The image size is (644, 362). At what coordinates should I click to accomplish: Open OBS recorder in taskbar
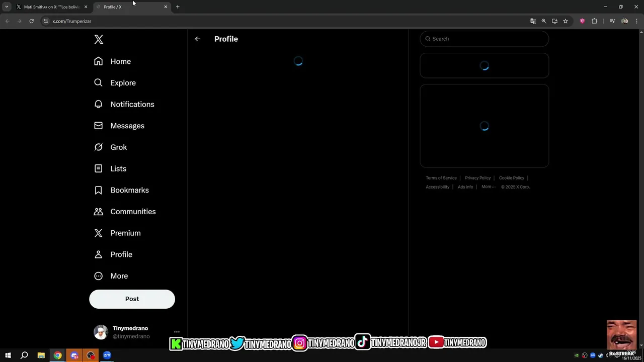91,355
